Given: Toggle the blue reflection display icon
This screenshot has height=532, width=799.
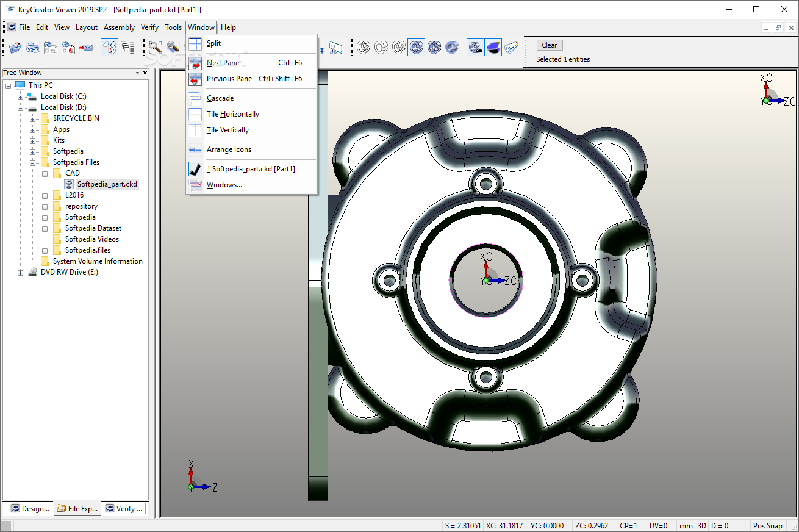Looking at the screenshot, I should (x=493, y=47).
